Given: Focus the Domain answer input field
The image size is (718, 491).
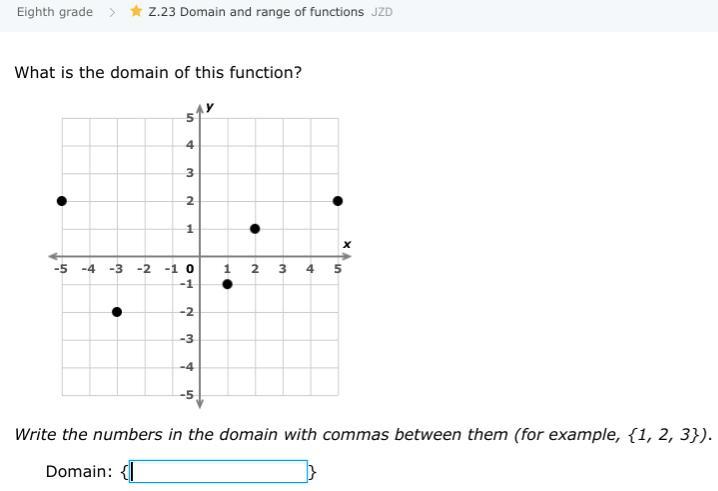Looking at the screenshot, I should coord(218,471).
